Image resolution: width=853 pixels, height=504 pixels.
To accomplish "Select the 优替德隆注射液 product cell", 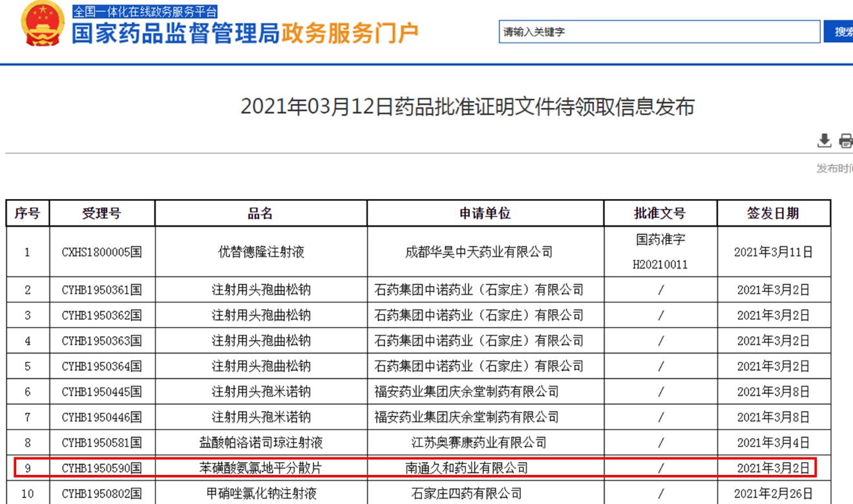I will [260, 252].
